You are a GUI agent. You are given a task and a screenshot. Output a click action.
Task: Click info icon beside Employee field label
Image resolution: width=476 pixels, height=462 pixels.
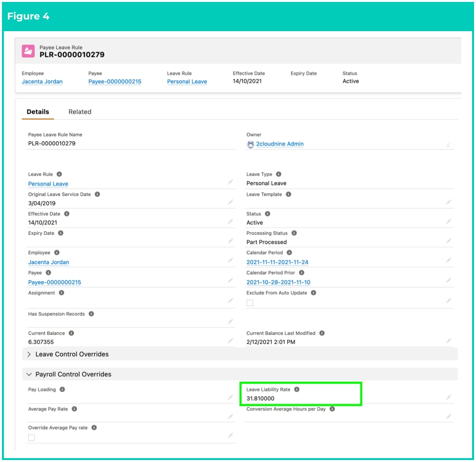pyautogui.click(x=57, y=252)
